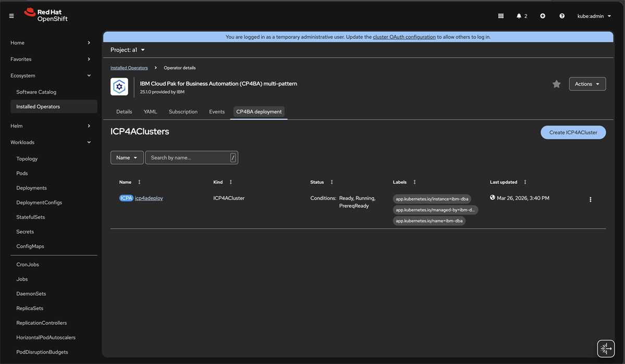This screenshot has height=364, width=625.
Task: Click label app.kubernetes.io/name=ibm-dba
Action: coord(429,221)
